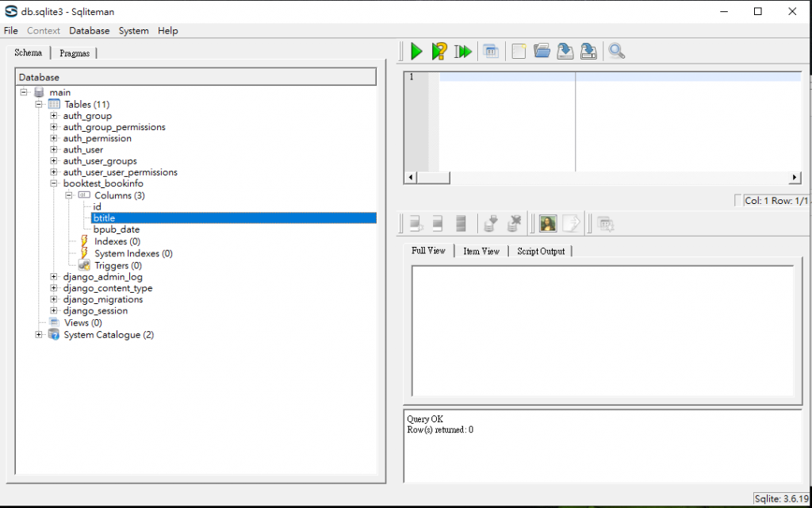Run SQL as script with double-arrow icon
This screenshot has height=508, width=812.
pos(463,52)
